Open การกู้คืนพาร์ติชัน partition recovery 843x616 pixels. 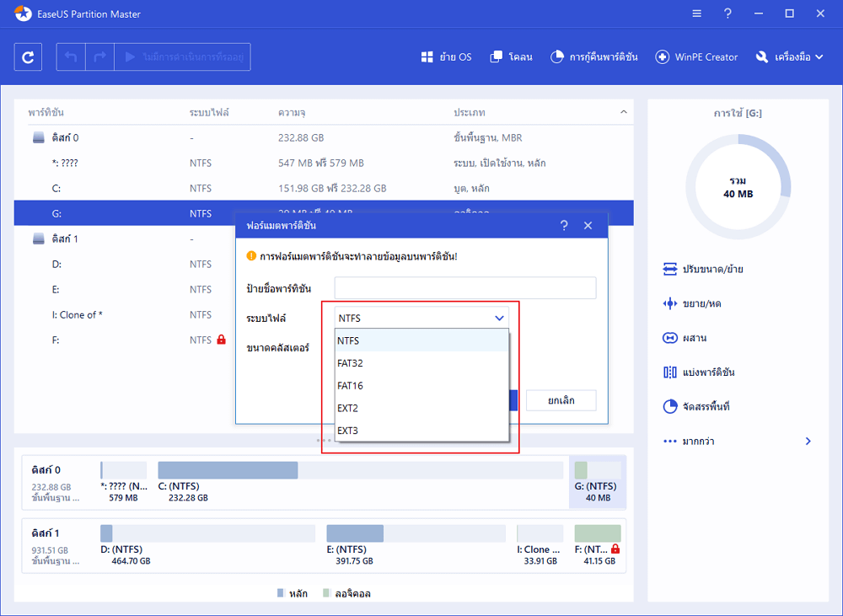(594, 57)
